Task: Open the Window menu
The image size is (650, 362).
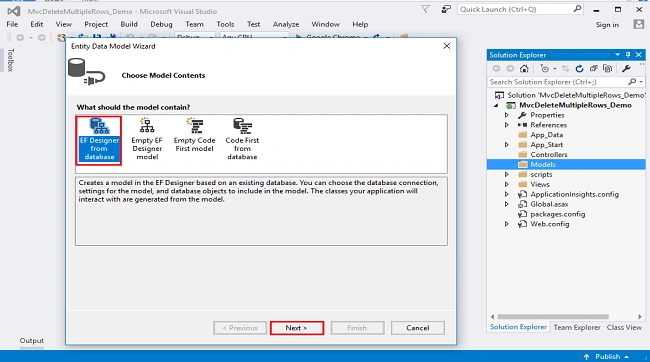Action: [x=326, y=24]
